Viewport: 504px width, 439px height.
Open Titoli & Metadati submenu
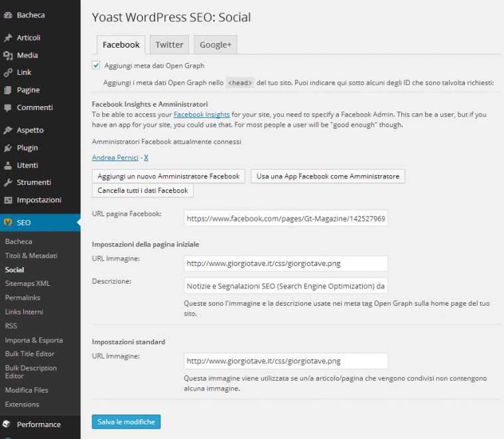click(x=31, y=256)
